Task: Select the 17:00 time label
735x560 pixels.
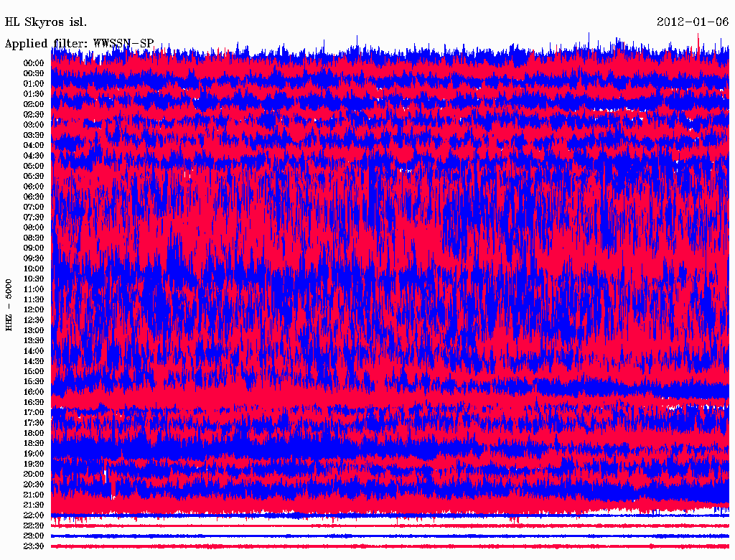Action: [x=34, y=412]
